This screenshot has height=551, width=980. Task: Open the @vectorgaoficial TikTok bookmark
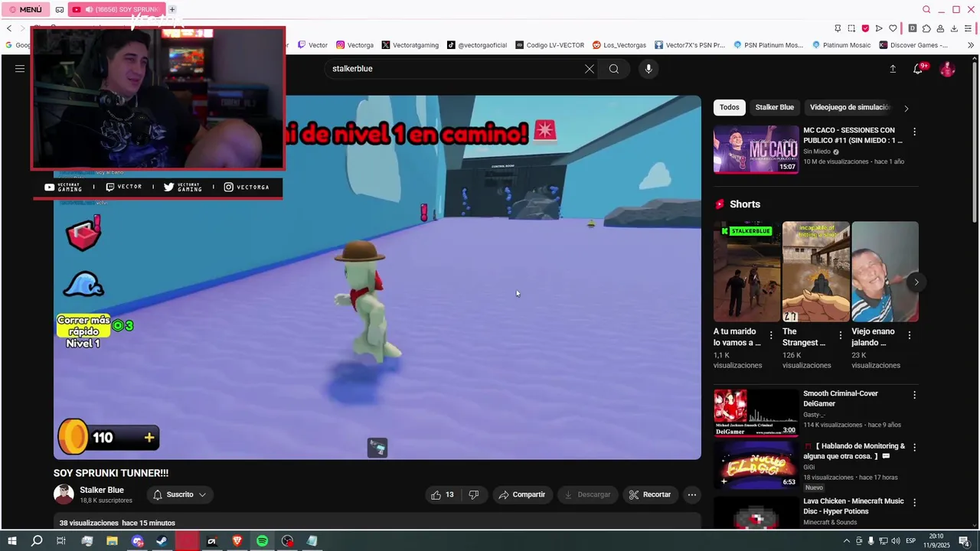click(x=477, y=45)
